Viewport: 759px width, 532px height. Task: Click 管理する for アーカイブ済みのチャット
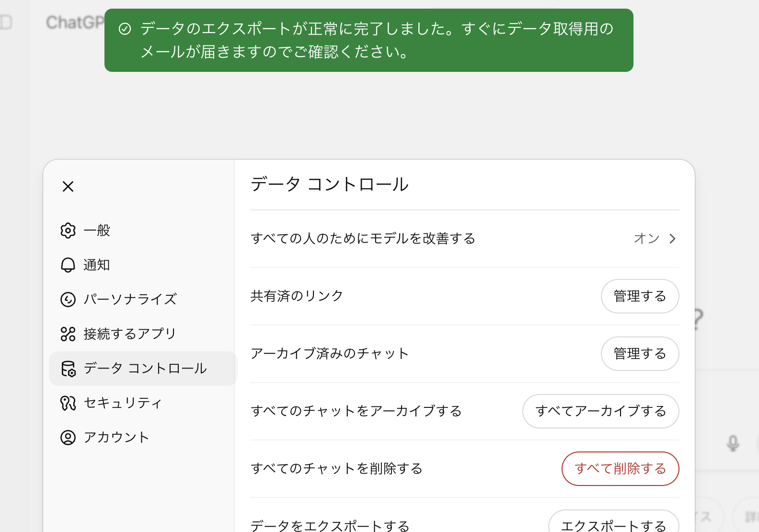[x=640, y=354]
